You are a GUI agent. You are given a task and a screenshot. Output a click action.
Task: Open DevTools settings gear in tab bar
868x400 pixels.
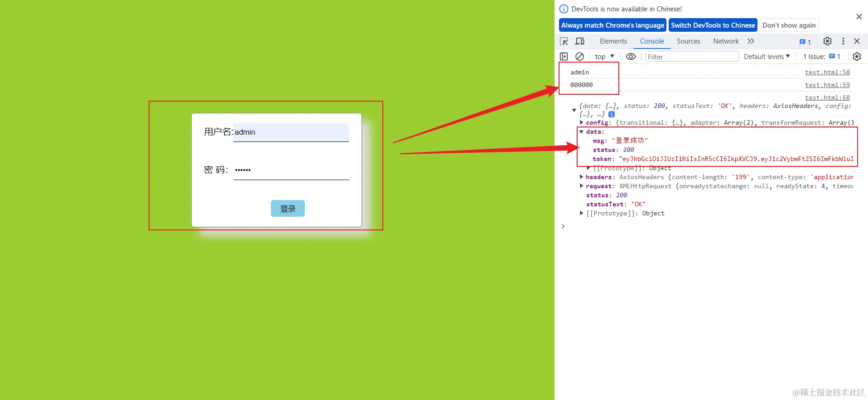click(x=827, y=41)
